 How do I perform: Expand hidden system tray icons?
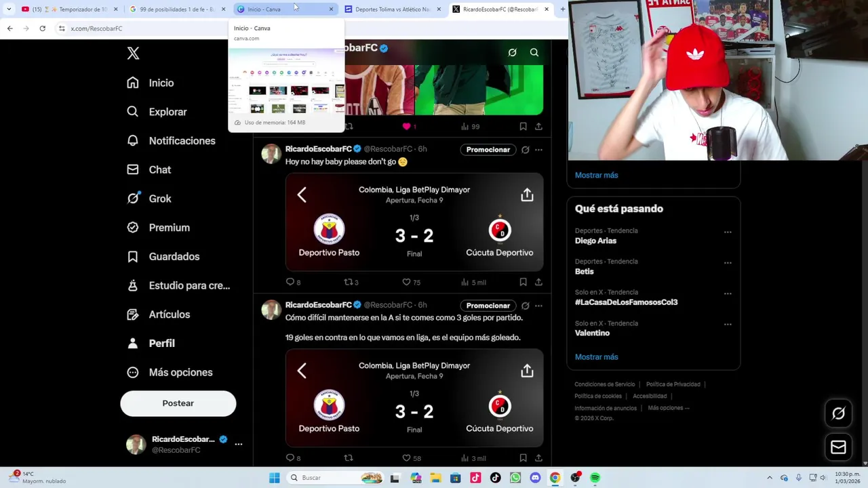coord(769,478)
